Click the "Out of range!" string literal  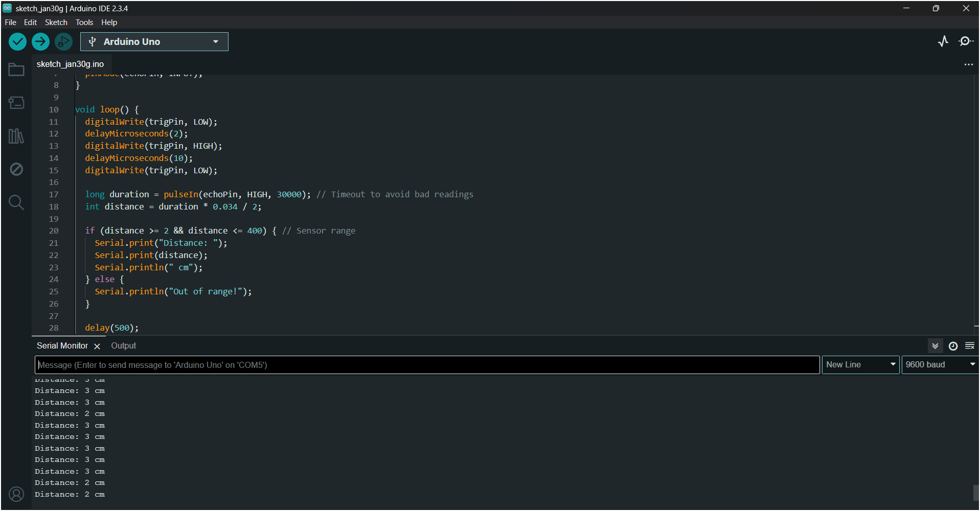206,292
